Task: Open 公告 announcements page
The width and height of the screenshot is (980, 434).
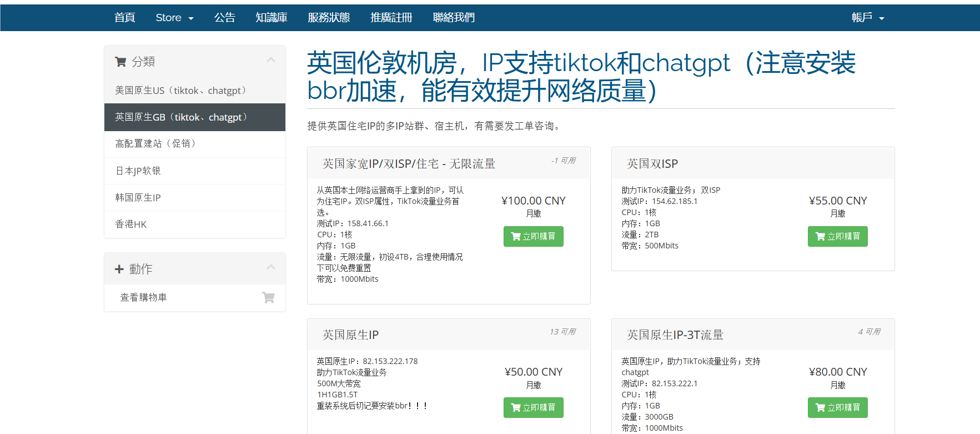Action: point(225,18)
